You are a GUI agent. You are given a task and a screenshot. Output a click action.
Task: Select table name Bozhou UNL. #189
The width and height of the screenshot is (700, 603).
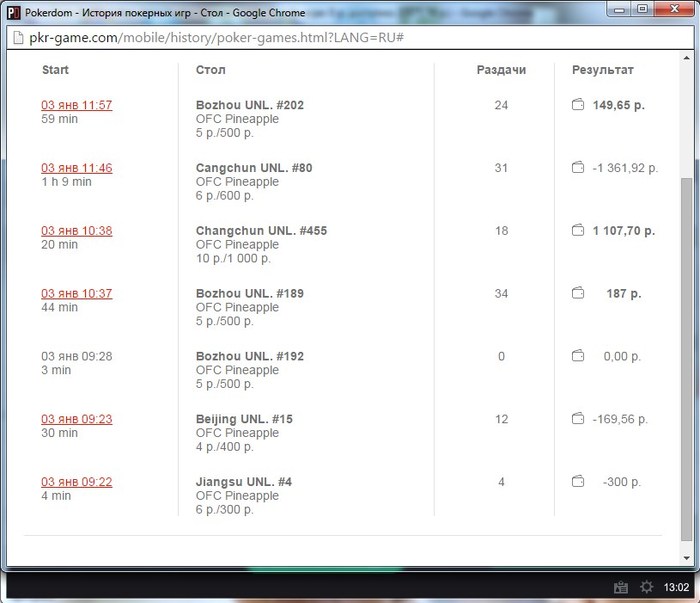[x=250, y=293]
